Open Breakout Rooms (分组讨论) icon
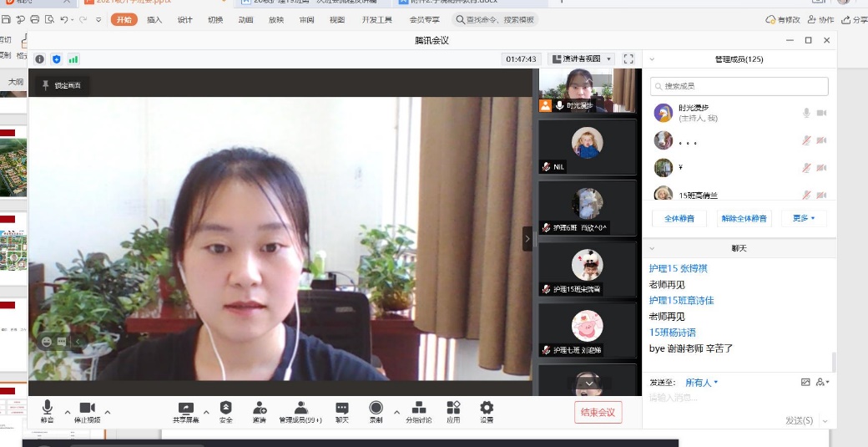Viewport: 868px width, 447px height. coord(419,408)
